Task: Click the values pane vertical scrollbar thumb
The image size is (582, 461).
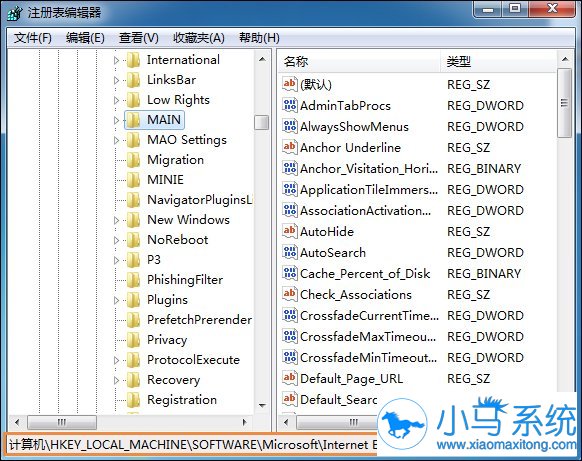Action: tap(565, 103)
